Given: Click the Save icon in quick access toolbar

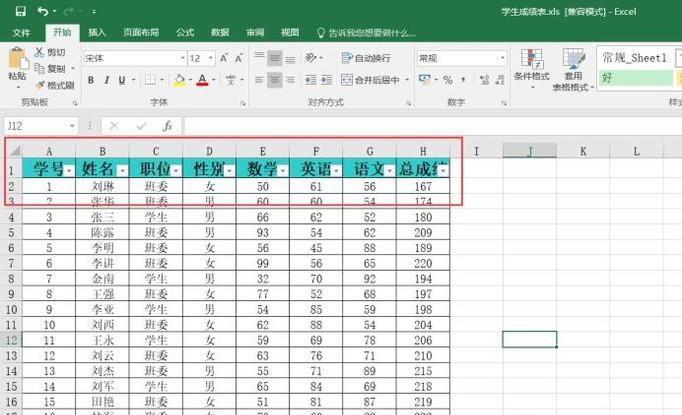Looking at the screenshot, I should (20, 11).
